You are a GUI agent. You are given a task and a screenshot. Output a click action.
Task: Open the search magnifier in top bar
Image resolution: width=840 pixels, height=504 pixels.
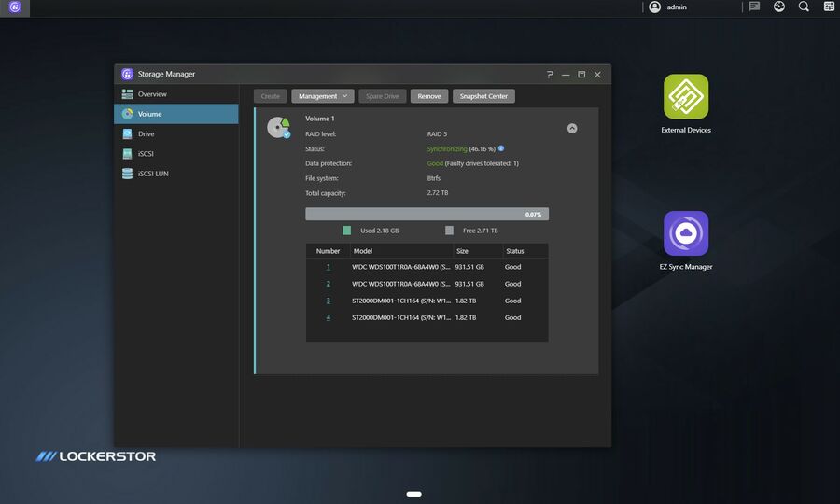click(x=804, y=7)
